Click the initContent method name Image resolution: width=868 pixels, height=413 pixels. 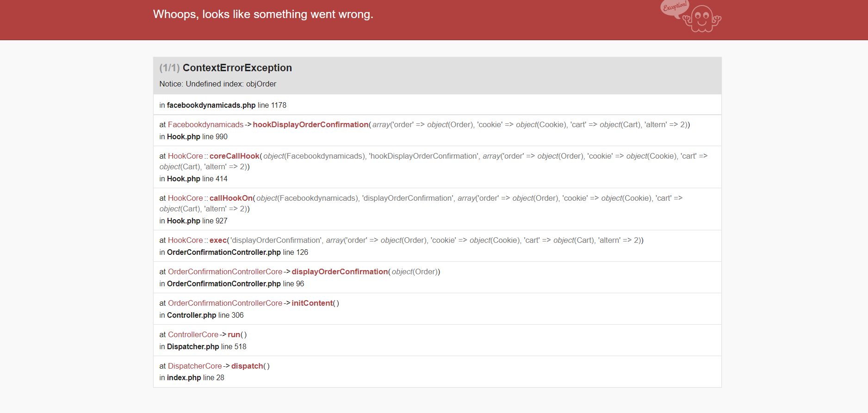312,303
